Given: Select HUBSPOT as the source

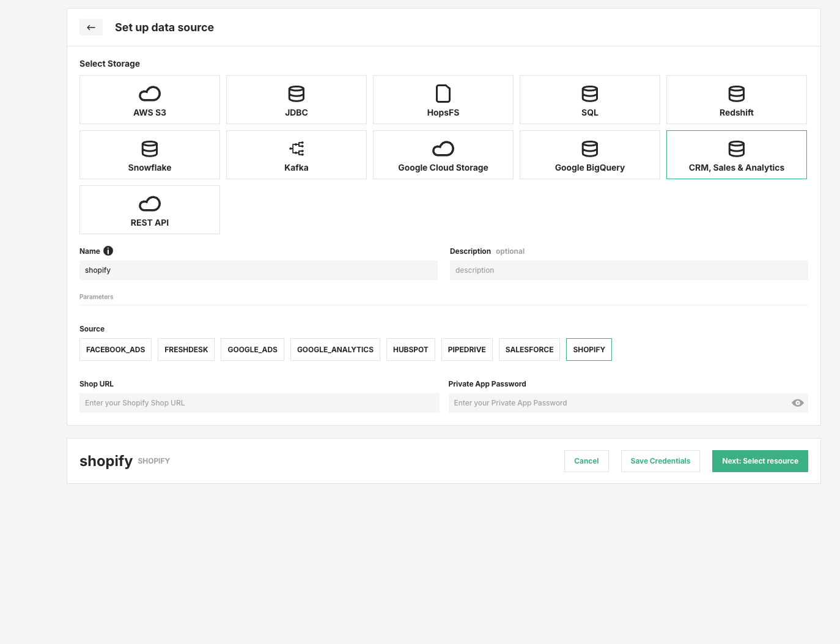Looking at the screenshot, I should 410,349.
